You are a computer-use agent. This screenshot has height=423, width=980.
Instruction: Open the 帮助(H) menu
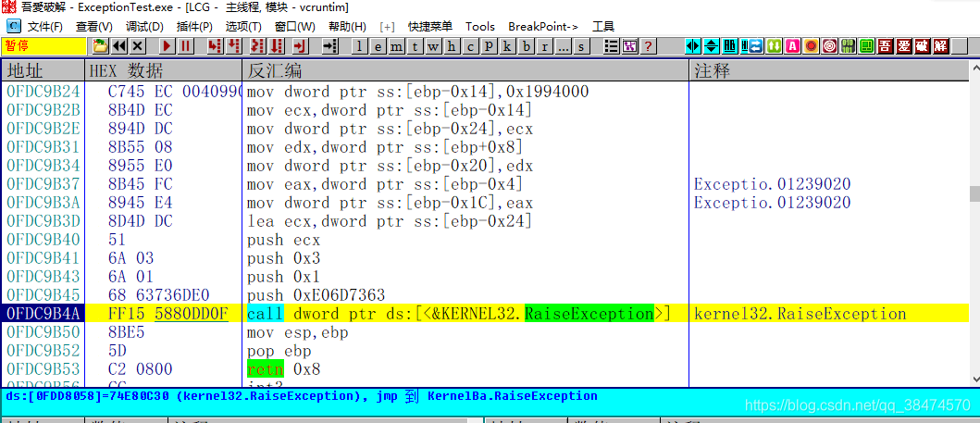(347, 27)
